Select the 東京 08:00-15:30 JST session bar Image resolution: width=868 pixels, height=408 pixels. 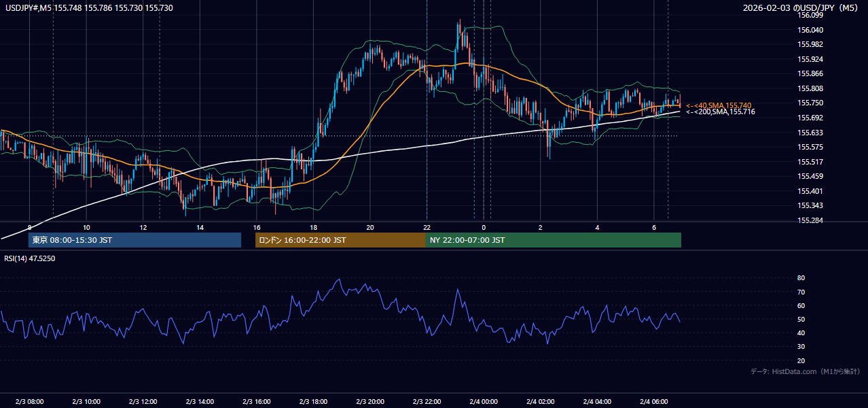tap(134, 240)
